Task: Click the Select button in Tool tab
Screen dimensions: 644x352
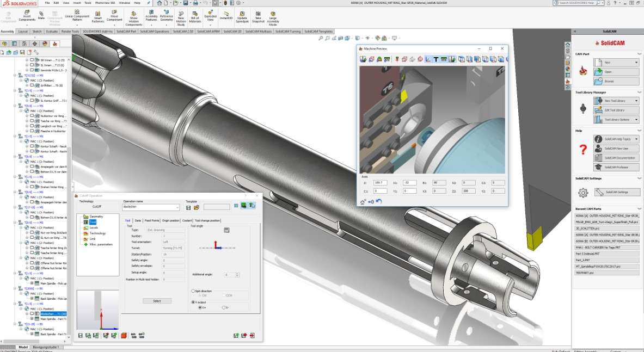Action: [157, 301]
